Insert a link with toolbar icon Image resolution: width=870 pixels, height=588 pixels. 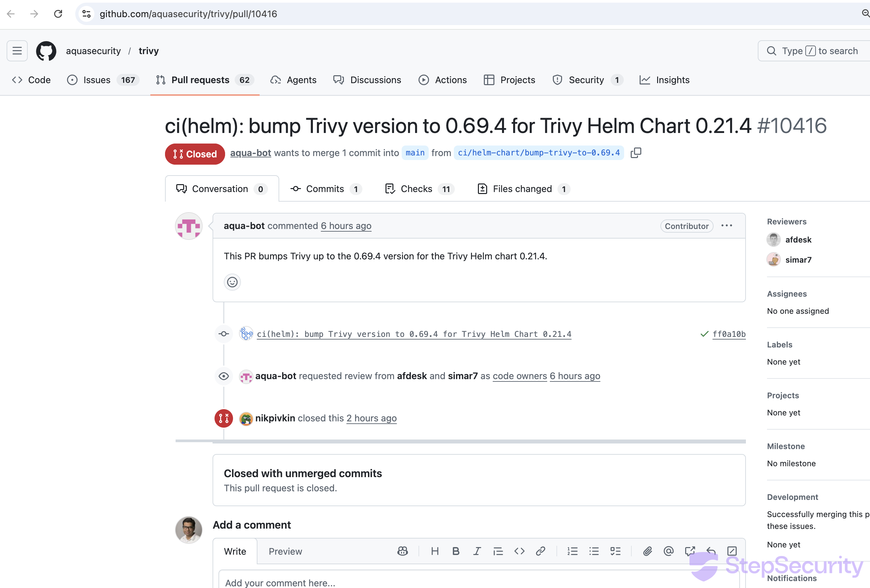[x=540, y=551]
